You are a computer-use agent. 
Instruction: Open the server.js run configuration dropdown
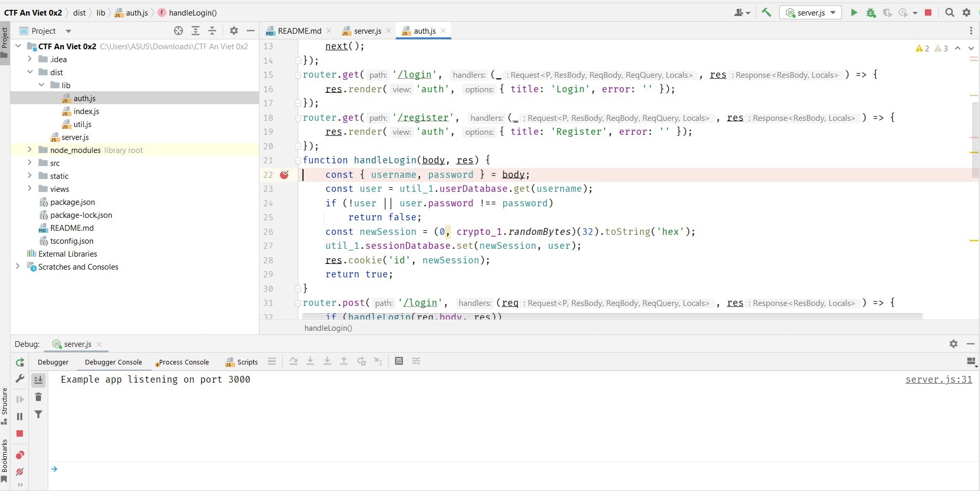(x=810, y=12)
